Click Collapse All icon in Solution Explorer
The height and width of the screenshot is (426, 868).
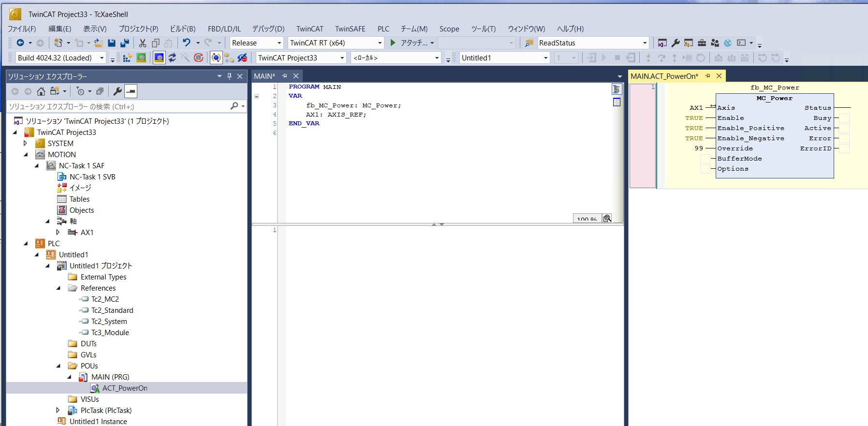click(x=100, y=91)
